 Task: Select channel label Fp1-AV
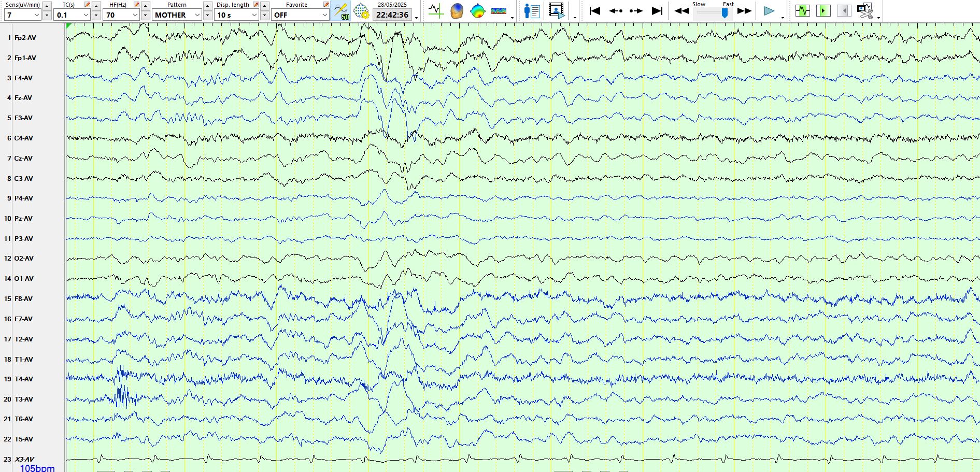pos(25,58)
